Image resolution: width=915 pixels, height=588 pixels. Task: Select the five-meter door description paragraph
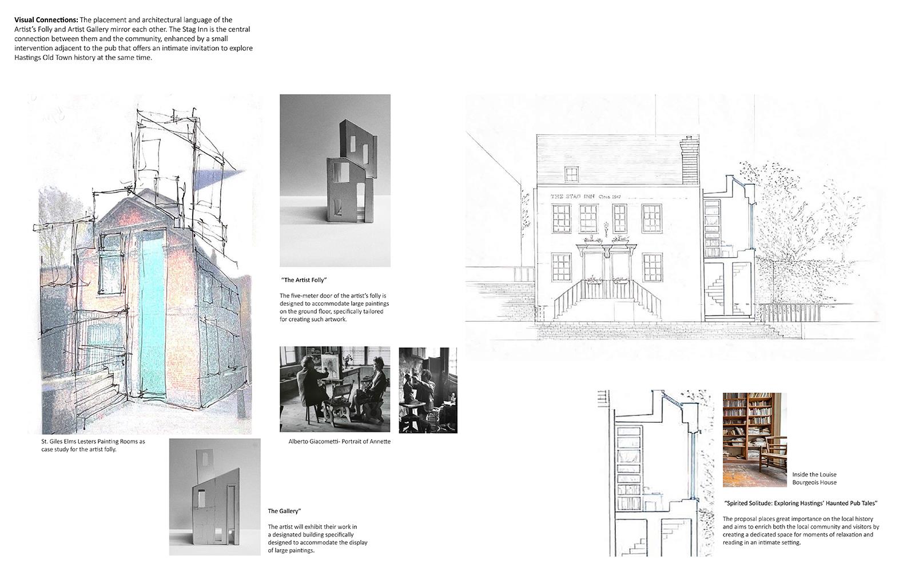pos(333,307)
